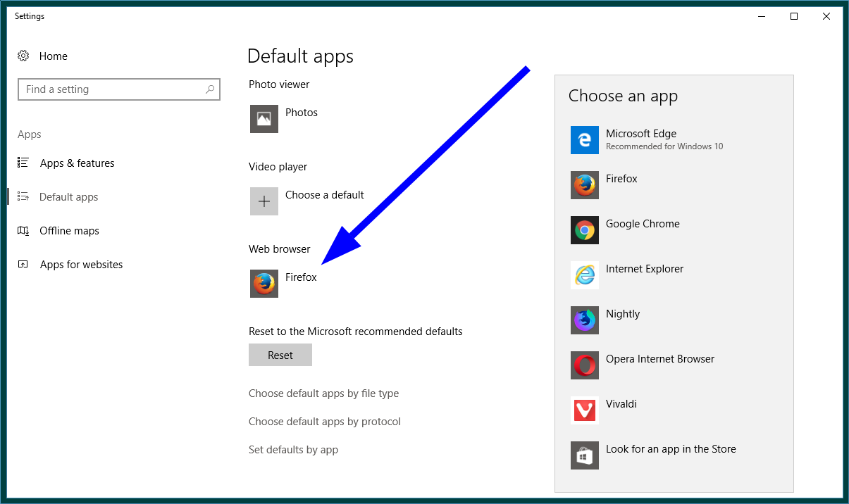
Task: Click the Firefox label under Web browser
Action: 302,277
